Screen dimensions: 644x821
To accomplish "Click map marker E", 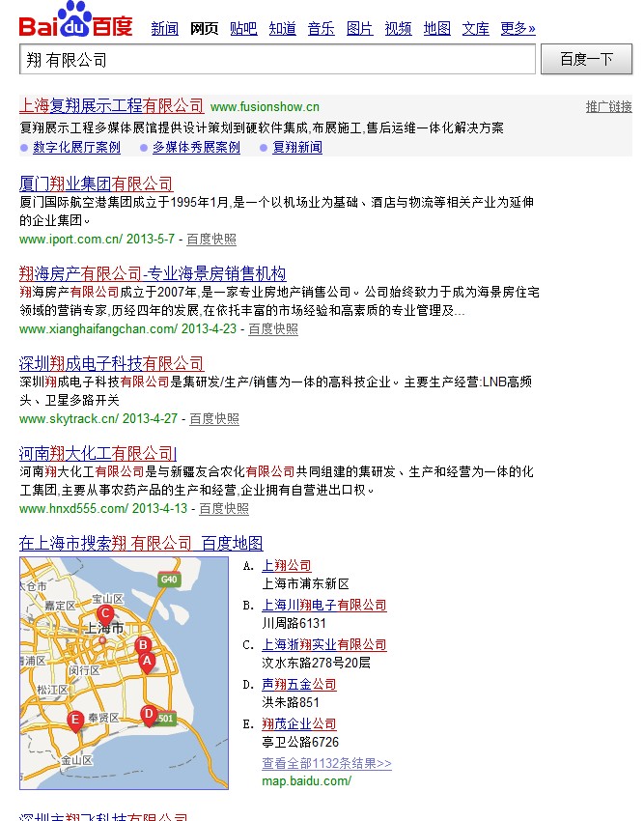I will point(75,721).
